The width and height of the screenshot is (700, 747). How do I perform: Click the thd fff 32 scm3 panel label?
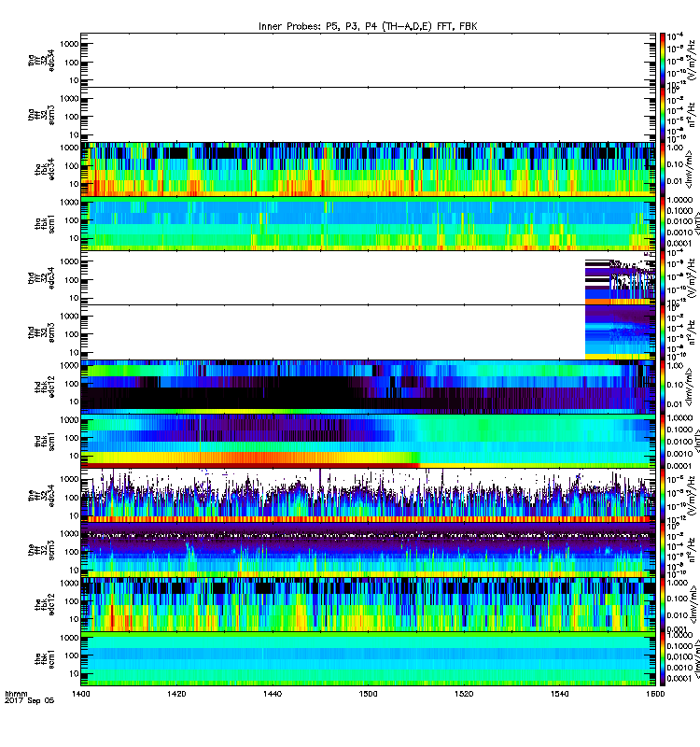coord(41,332)
